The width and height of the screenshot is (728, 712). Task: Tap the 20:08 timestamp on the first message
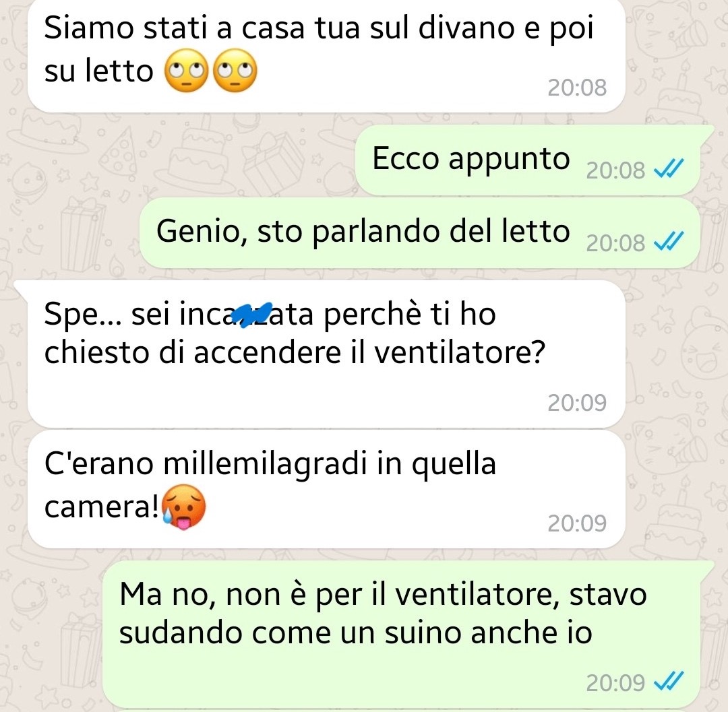[577, 87]
